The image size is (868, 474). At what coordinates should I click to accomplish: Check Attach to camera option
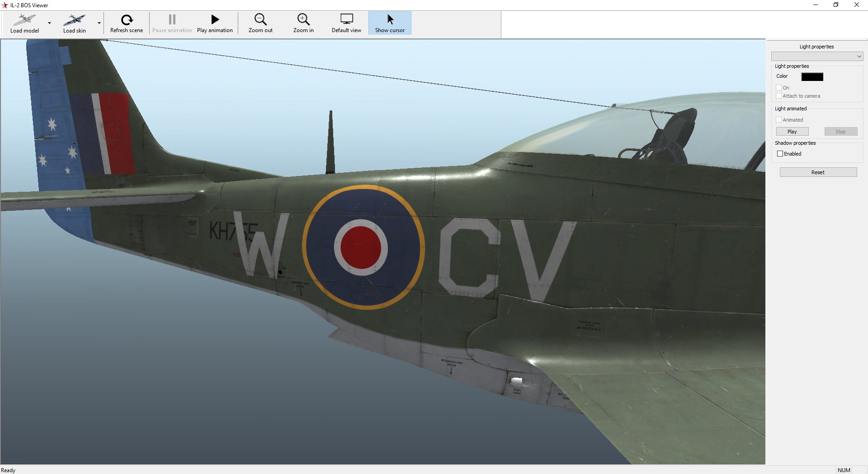pyautogui.click(x=779, y=96)
